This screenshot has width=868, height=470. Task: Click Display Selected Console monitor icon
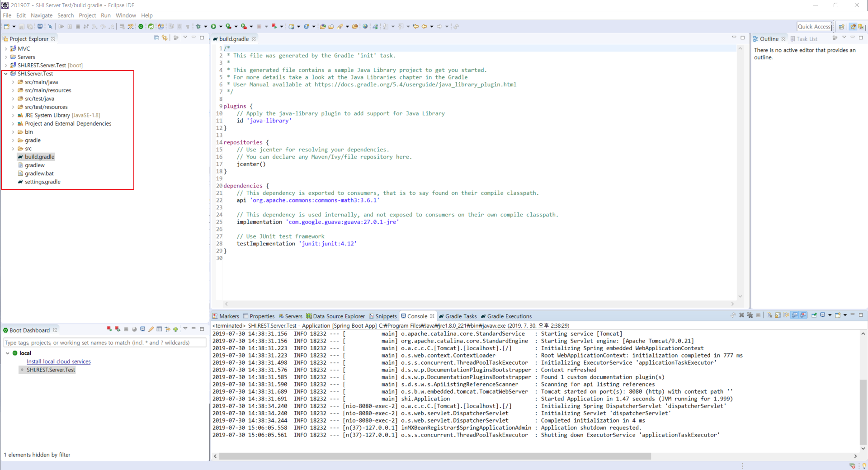[823, 315]
